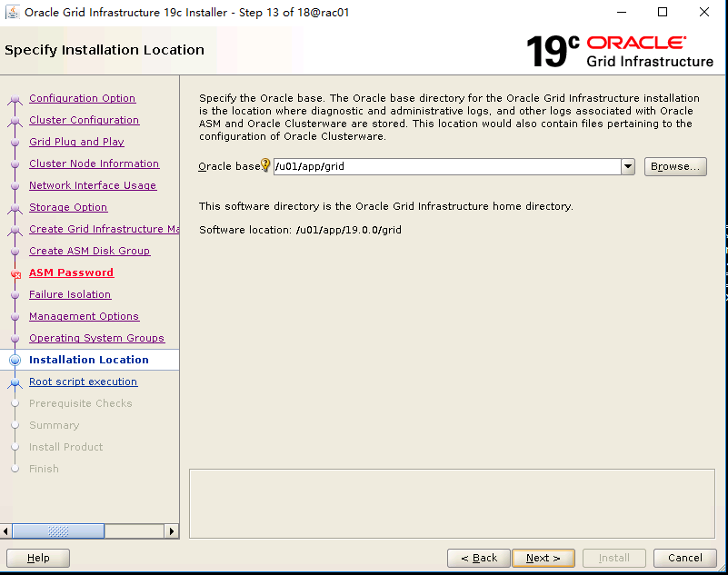Minimize the installer window
The height and width of the screenshot is (575, 728).
pos(622,12)
